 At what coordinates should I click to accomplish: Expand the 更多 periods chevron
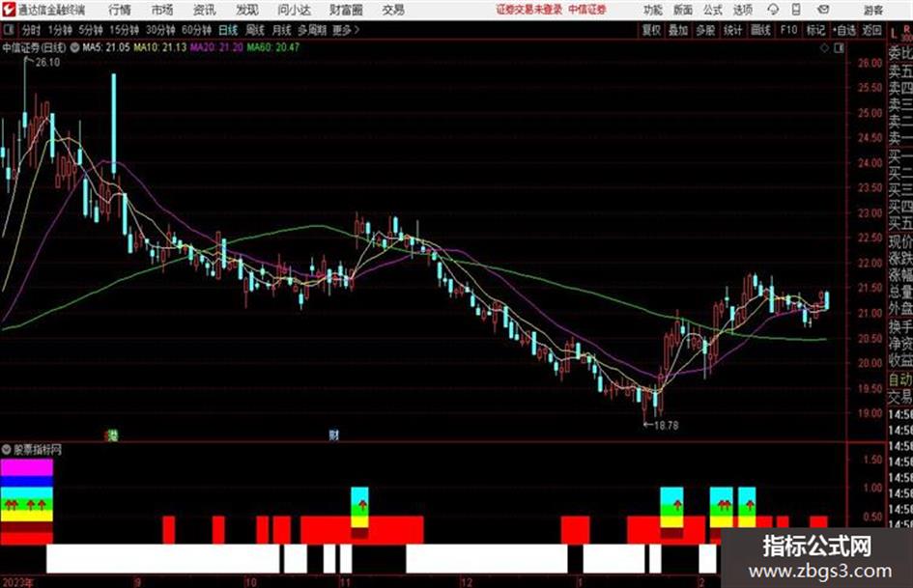pos(347,30)
